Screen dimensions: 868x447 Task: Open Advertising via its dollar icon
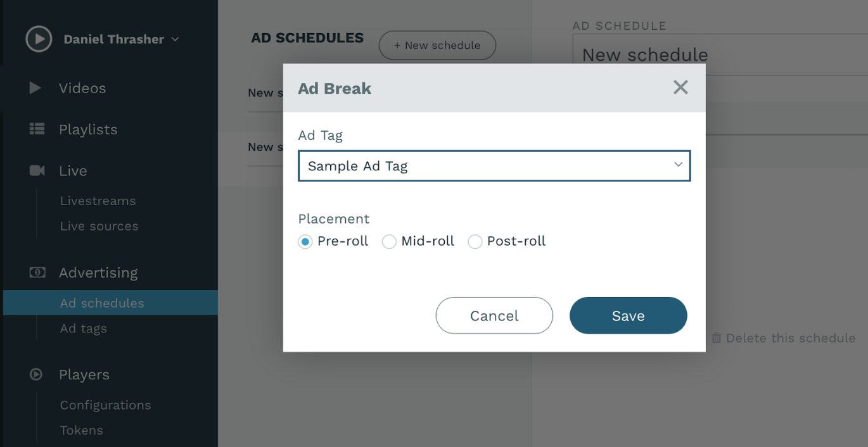(x=38, y=272)
